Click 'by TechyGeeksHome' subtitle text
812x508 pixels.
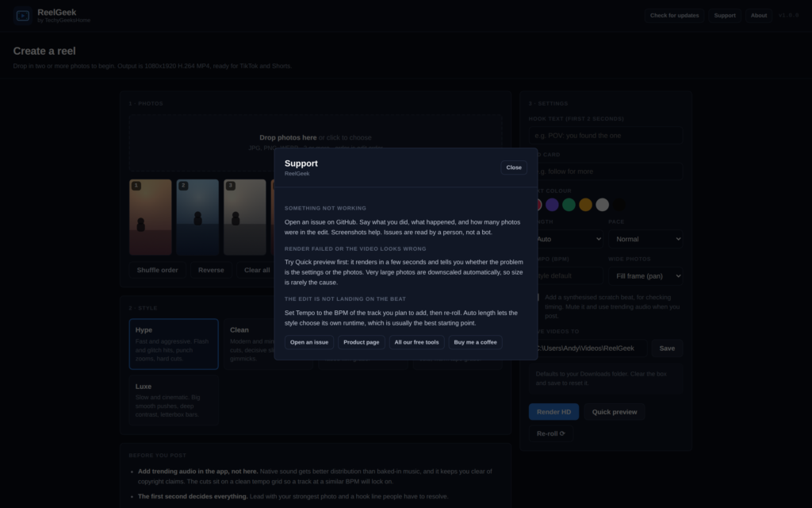[63, 20]
